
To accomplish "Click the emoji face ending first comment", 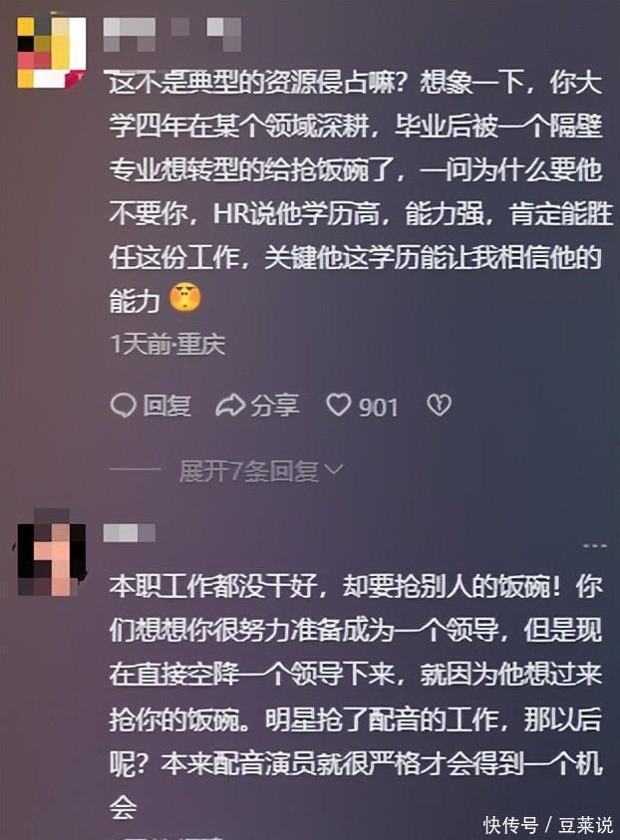I will pyautogui.click(x=185, y=298).
